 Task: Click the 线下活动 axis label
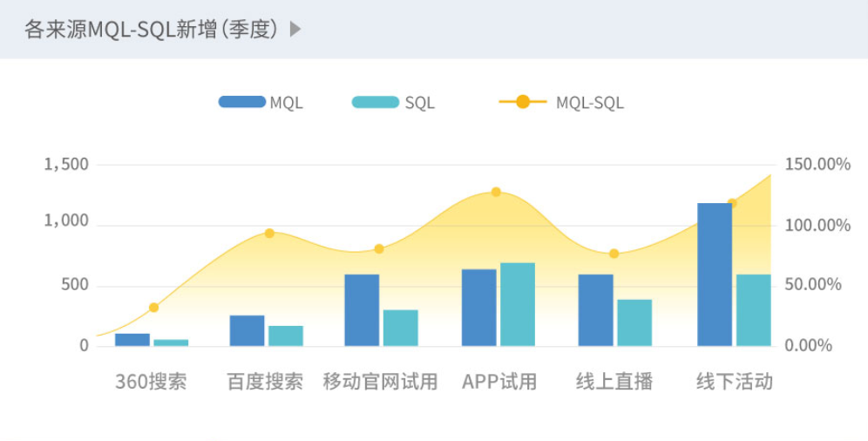[x=735, y=382]
